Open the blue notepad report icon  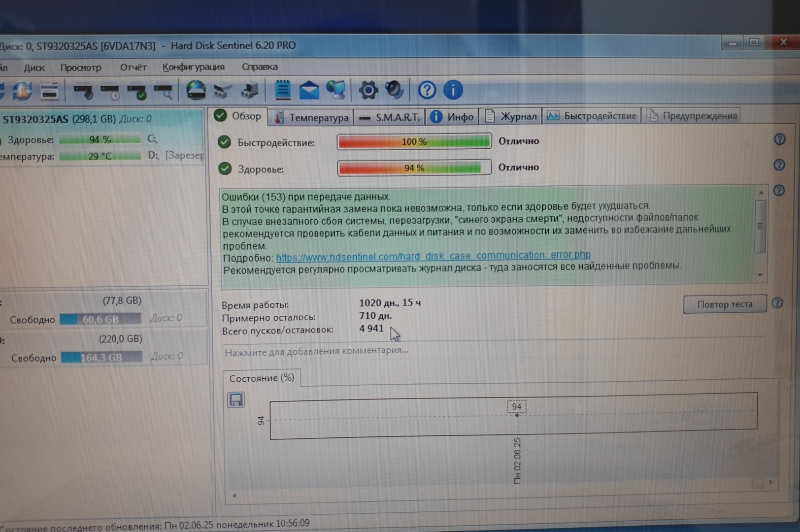click(x=282, y=90)
